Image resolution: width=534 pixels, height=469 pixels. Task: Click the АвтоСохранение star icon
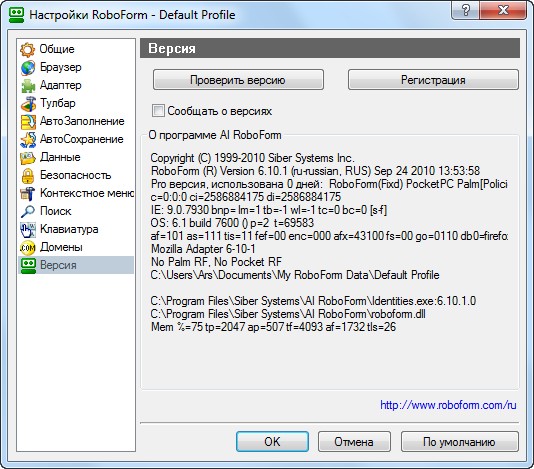[27, 140]
